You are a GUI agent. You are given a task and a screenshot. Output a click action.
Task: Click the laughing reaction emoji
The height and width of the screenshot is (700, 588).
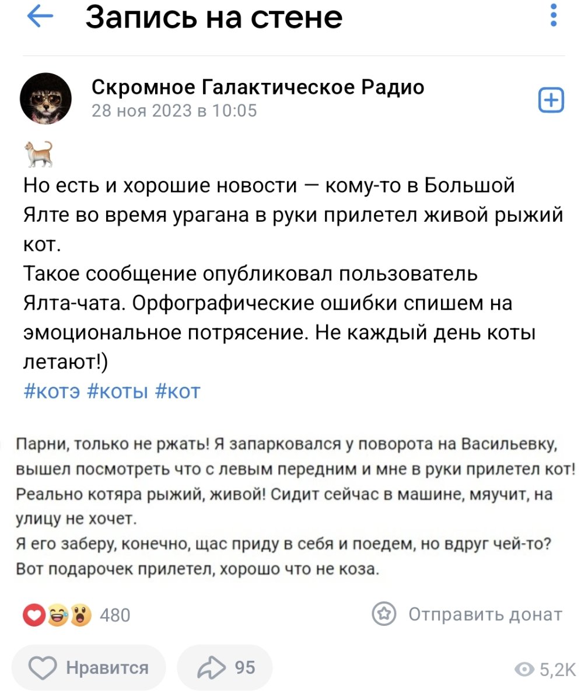coord(58,615)
